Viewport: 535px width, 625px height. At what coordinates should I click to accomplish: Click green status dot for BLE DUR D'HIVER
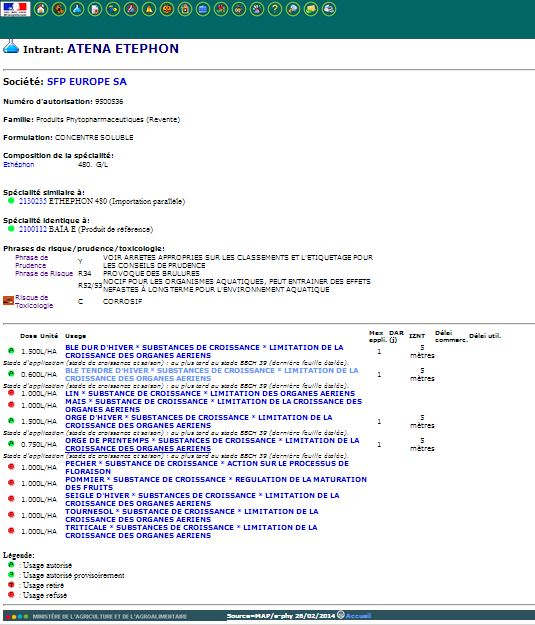11,350
